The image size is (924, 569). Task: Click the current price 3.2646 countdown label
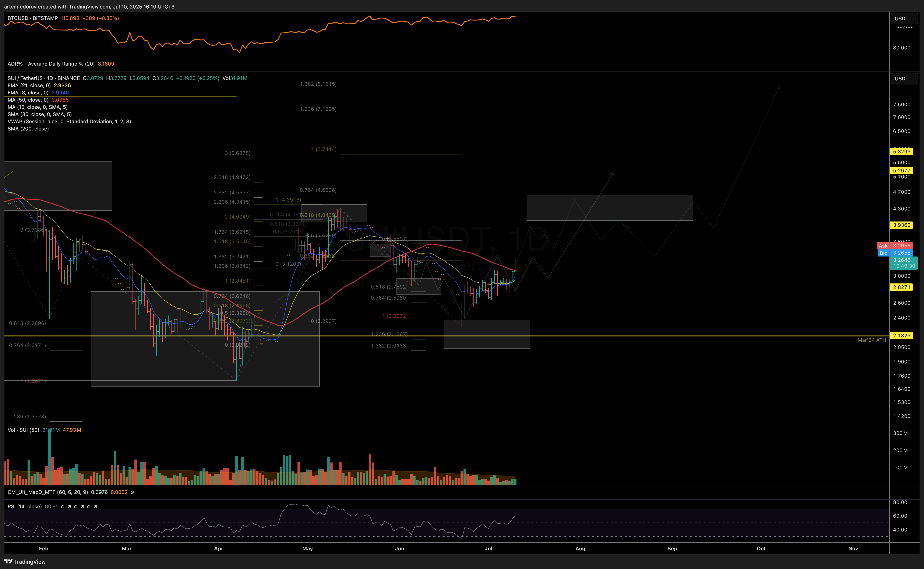[904, 263]
